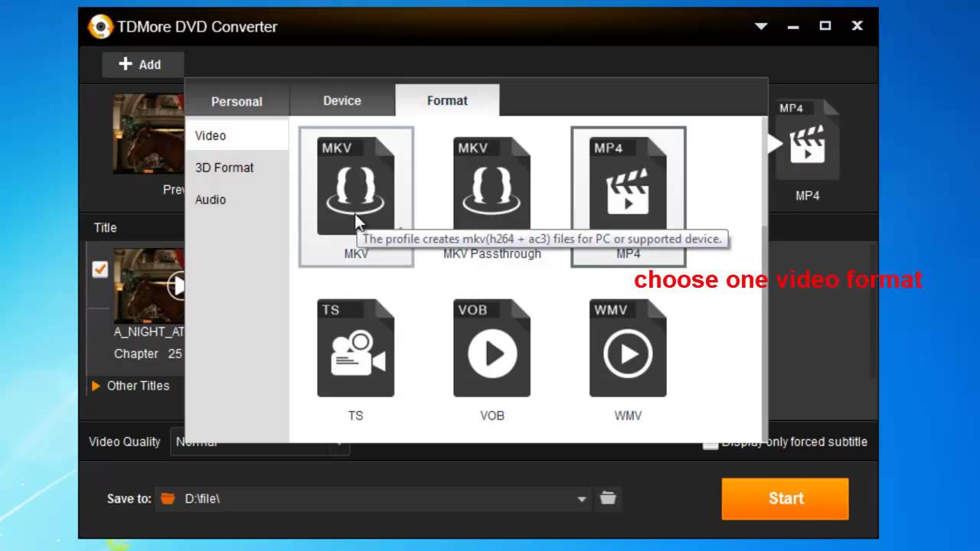Click the title thumbnail in the list
The height and width of the screenshot is (551, 980).
(x=149, y=285)
